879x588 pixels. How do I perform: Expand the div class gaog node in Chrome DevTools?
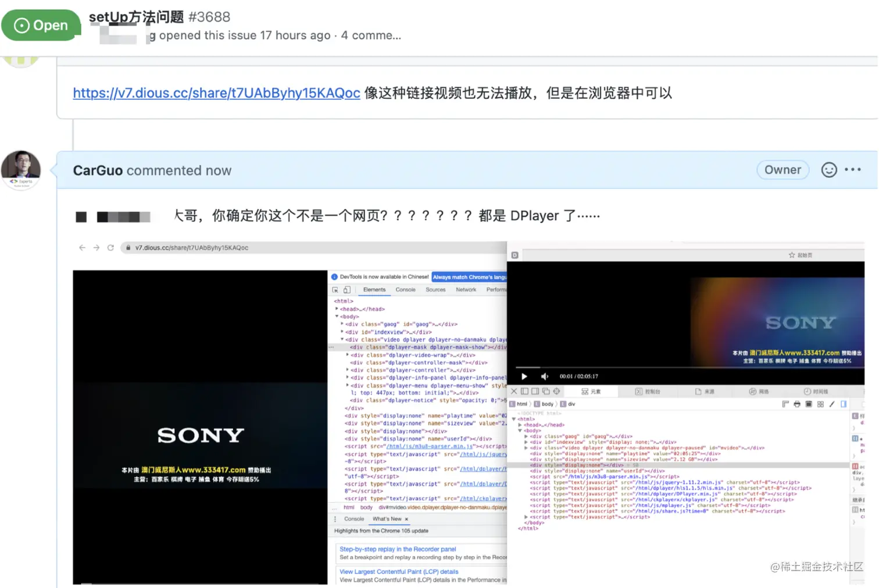click(342, 324)
